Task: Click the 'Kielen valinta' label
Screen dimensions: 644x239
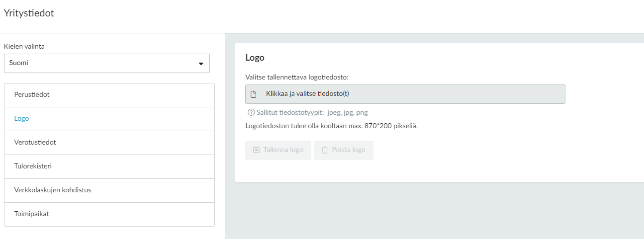Action: point(24,46)
